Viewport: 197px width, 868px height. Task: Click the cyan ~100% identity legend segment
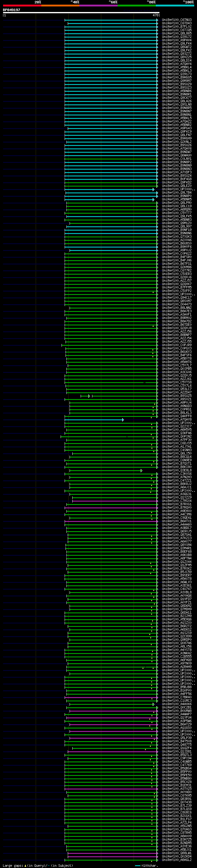[x=175, y=6]
